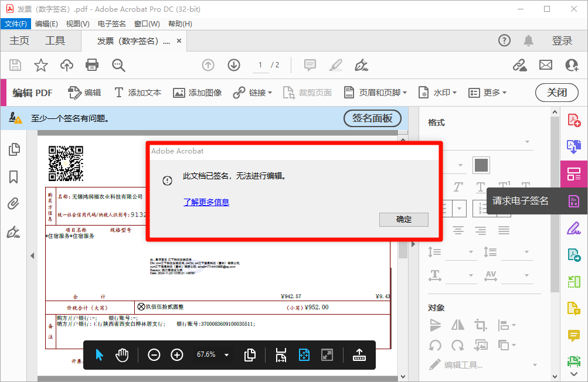The width and height of the screenshot is (588, 382).
Task: Toggle fit-page view icon
Action: [x=304, y=354]
